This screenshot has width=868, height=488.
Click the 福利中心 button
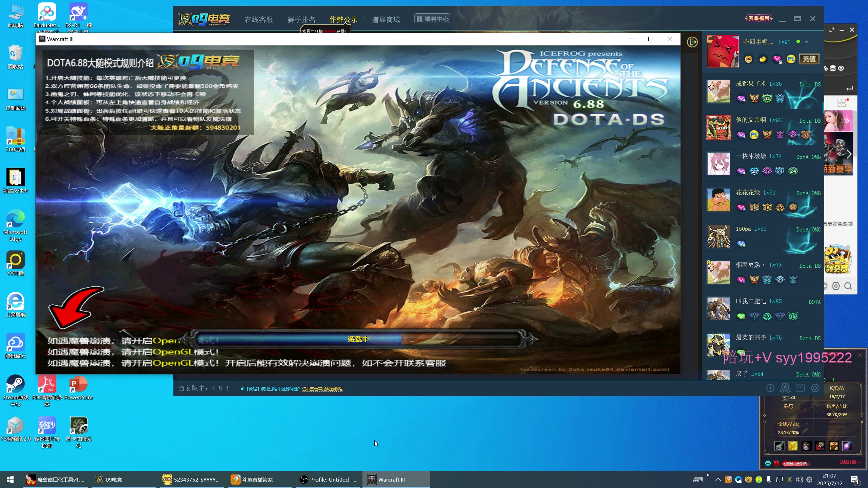point(432,19)
